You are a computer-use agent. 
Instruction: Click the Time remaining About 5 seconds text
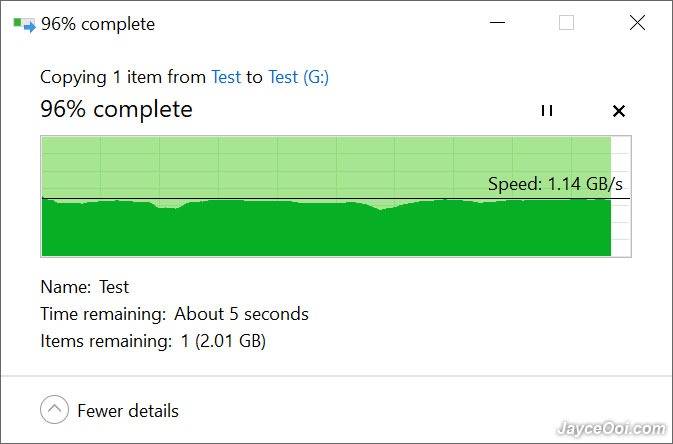174,314
